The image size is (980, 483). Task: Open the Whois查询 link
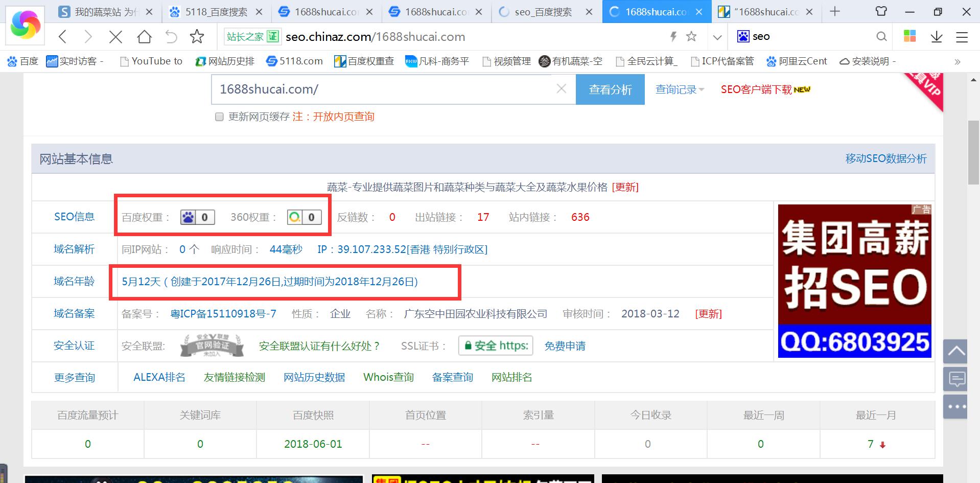[x=388, y=377]
